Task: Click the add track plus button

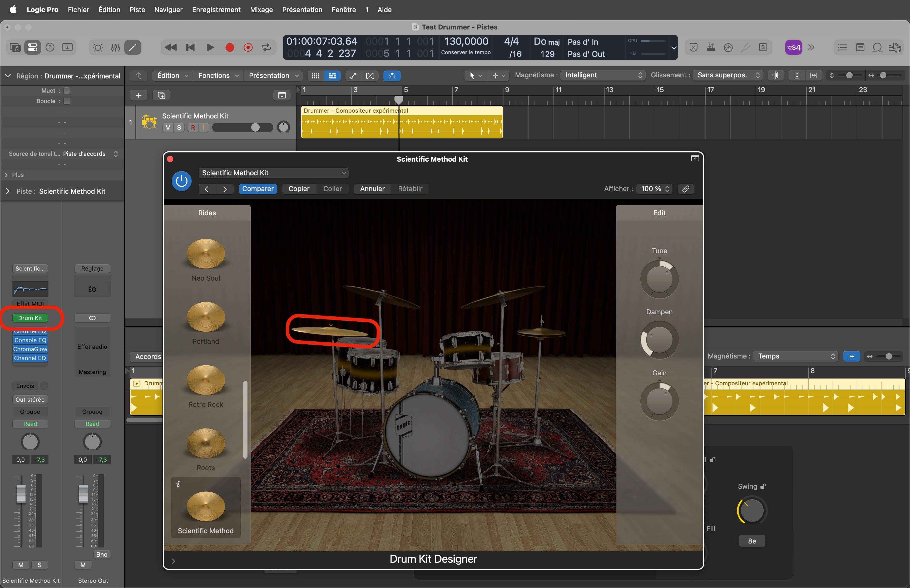Action: click(139, 96)
